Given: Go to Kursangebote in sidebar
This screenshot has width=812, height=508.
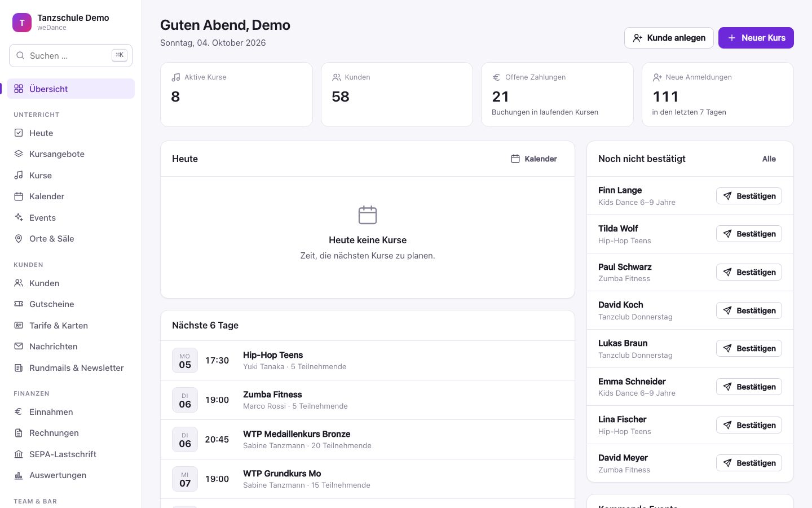Looking at the screenshot, I should (70, 154).
